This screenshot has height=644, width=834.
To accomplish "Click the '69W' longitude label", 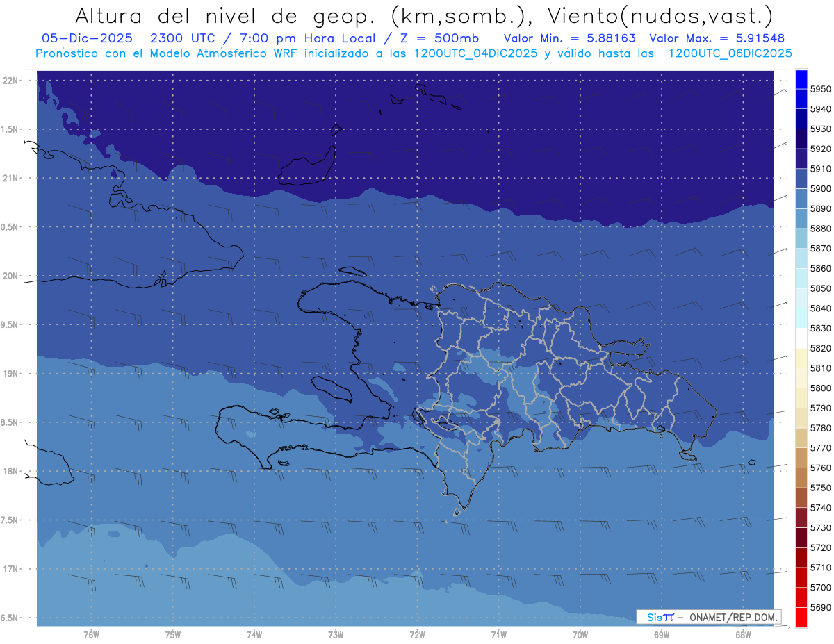I will tap(662, 634).
